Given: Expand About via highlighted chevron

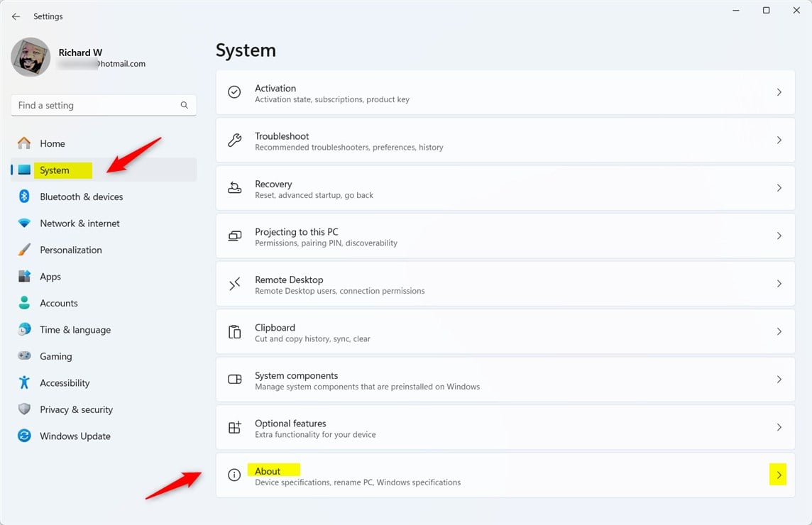Looking at the screenshot, I should tap(778, 475).
